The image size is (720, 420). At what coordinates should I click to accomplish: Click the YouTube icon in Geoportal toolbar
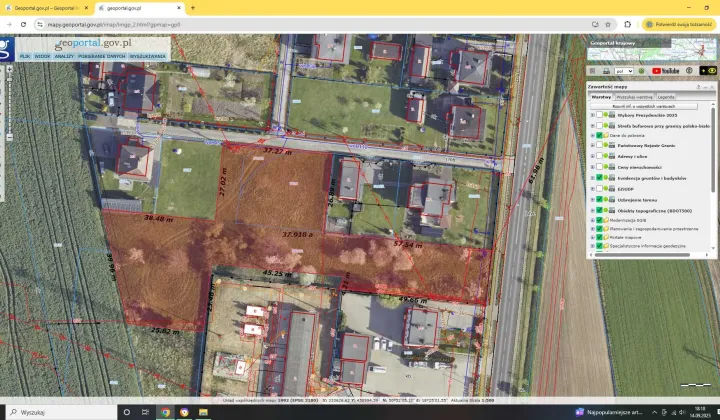point(665,71)
